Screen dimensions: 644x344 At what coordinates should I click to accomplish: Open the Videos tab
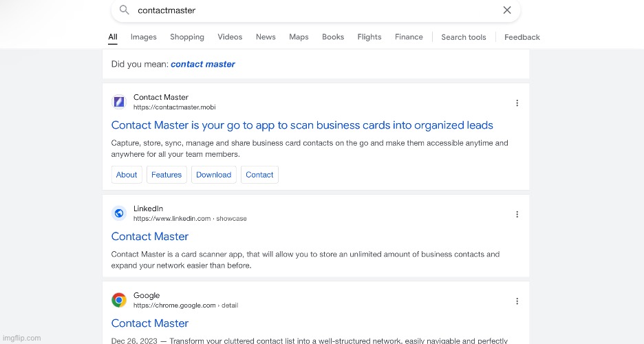click(230, 37)
